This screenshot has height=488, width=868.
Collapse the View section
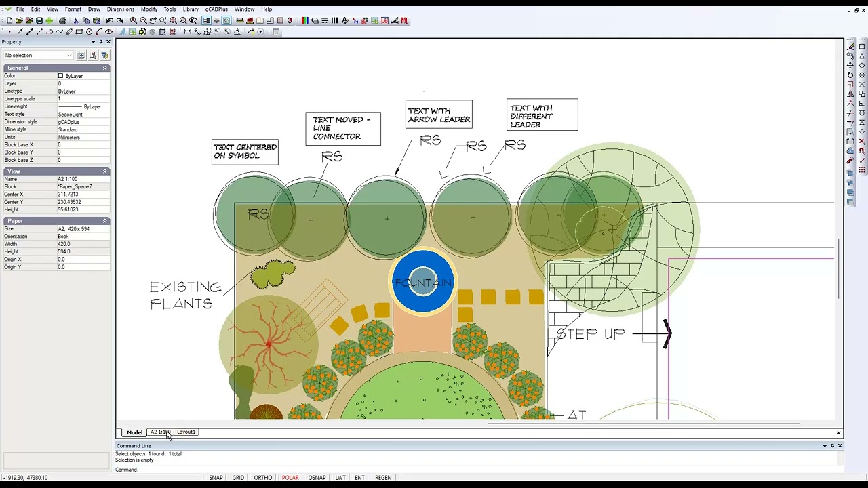pyautogui.click(x=105, y=171)
